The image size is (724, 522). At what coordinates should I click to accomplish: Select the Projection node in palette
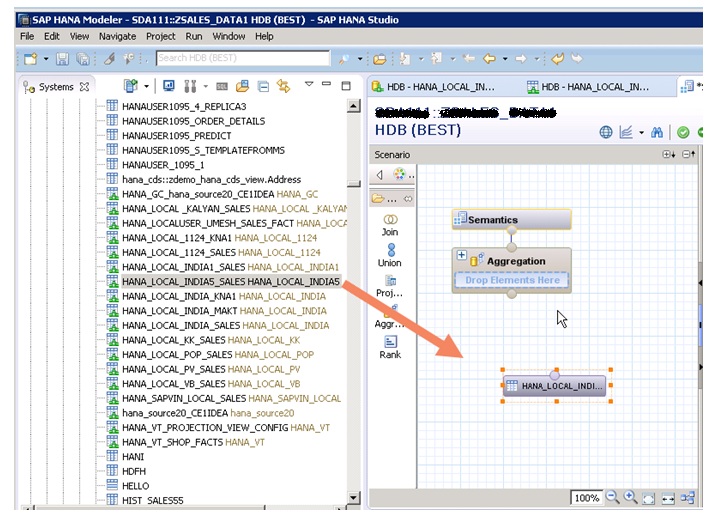pos(390,286)
